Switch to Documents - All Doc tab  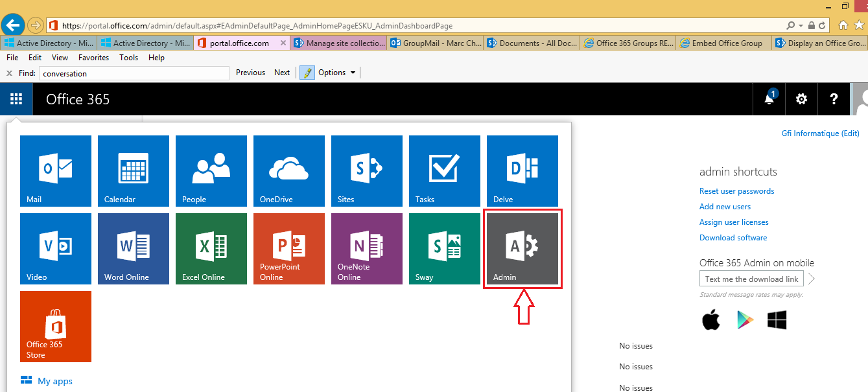coord(532,43)
